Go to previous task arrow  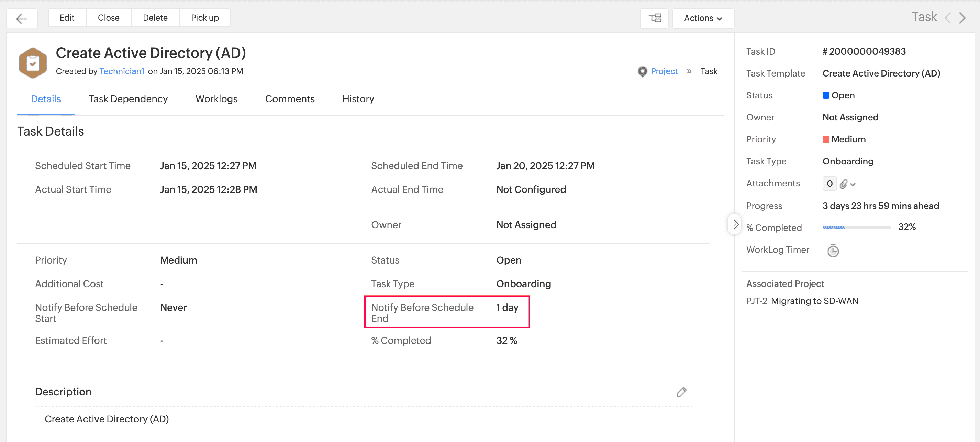pyautogui.click(x=948, y=18)
